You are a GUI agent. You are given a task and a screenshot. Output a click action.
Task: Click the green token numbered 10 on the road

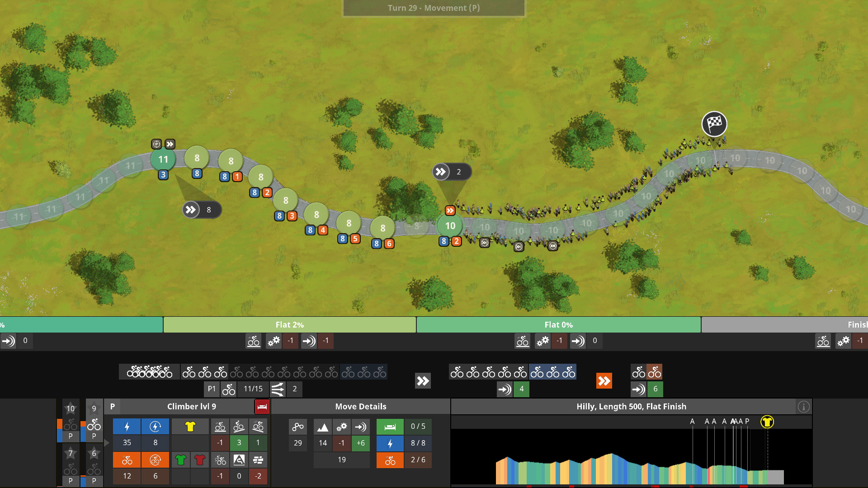(449, 225)
